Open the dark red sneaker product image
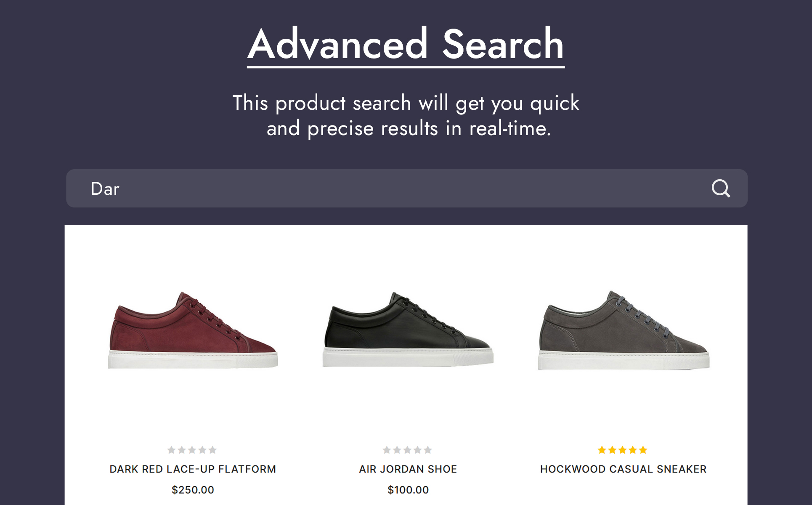This screenshot has width=812, height=505. (x=193, y=330)
